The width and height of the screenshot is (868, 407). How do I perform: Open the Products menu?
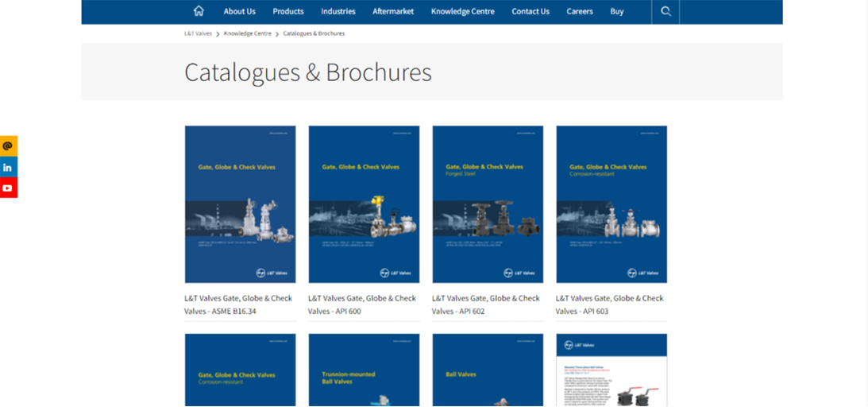tap(288, 11)
